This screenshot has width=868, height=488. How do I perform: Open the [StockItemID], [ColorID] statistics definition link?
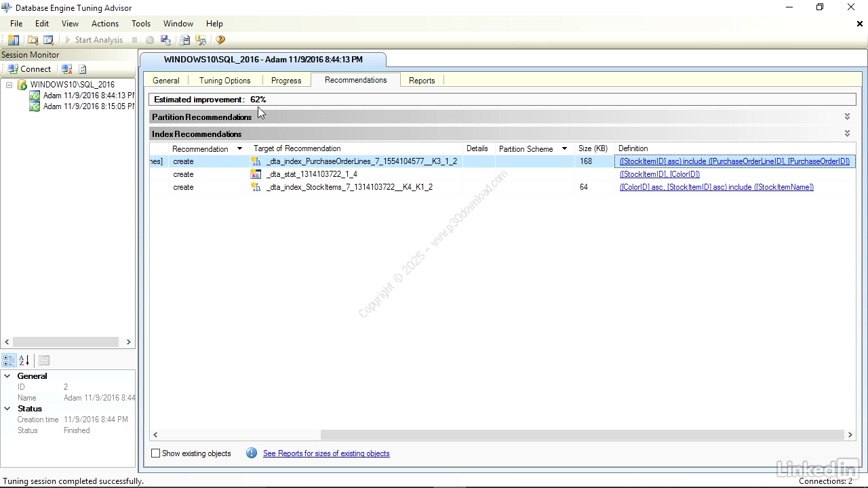(660, 174)
